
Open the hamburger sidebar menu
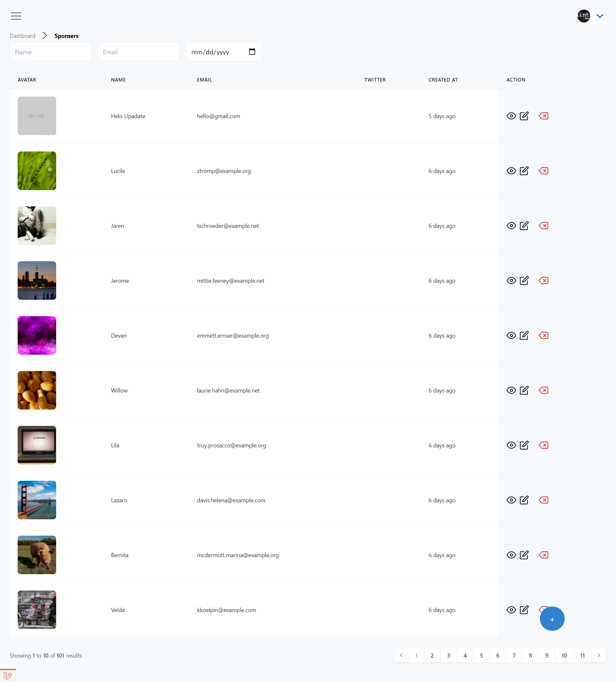tap(16, 16)
